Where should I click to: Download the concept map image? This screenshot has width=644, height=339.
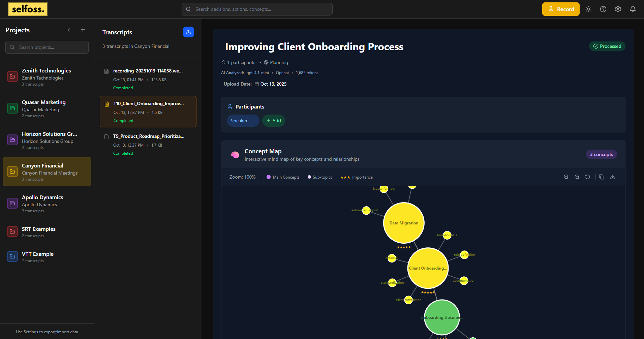[612, 177]
